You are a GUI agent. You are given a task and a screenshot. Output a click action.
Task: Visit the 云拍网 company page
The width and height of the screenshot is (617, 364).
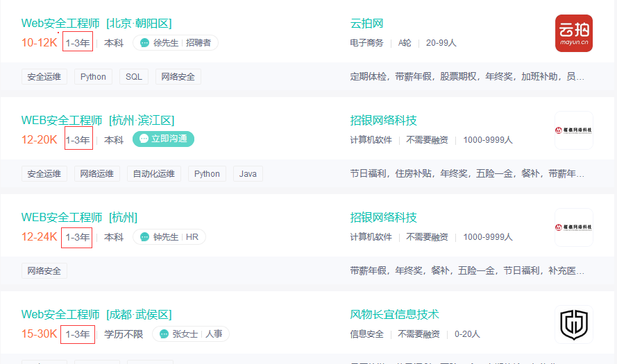366,24
